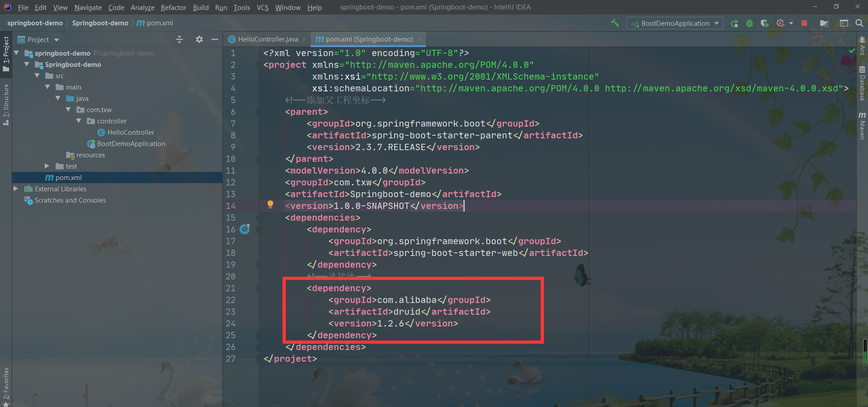Place cursor on version 1.2.6 line
The width and height of the screenshot is (868, 407).
tap(393, 323)
